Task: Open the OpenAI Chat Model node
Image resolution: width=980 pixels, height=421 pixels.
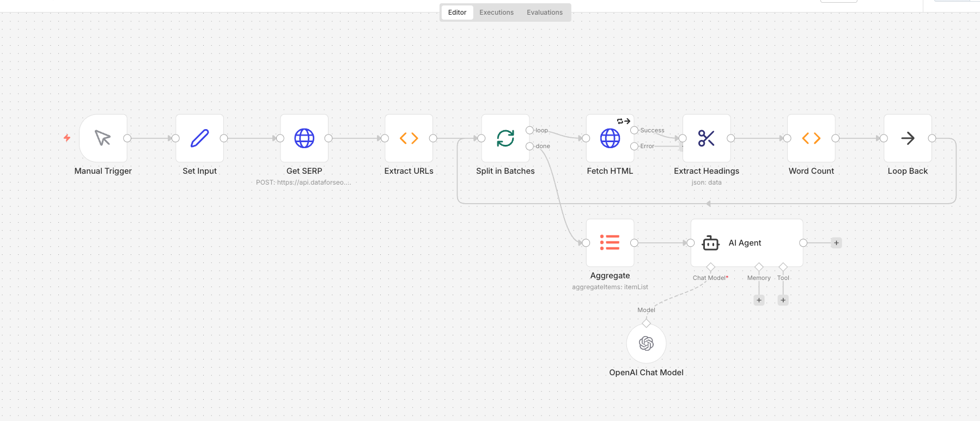Action: (x=646, y=344)
